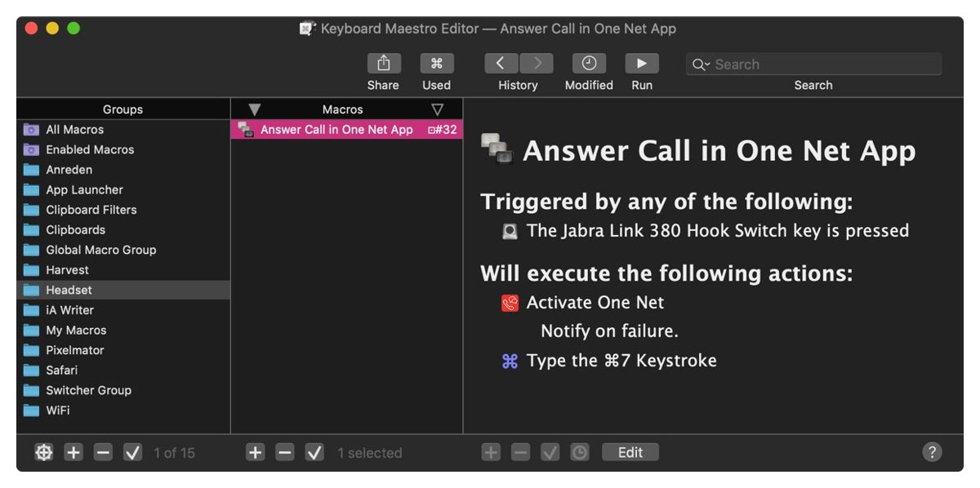980x488 pixels.
Task: Select the Answer Call in One Net App macro
Action: (347, 130)
